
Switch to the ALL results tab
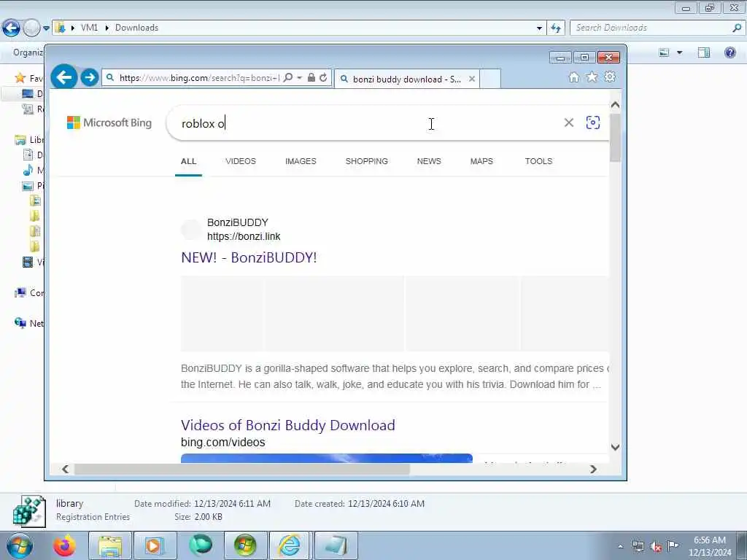click(x=188, y=161)
